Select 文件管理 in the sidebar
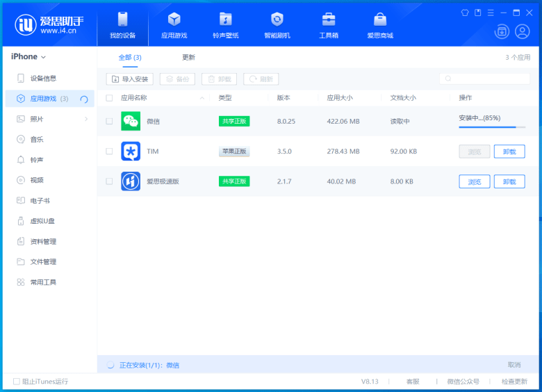 pyautogui.click(x=50, y=261)
